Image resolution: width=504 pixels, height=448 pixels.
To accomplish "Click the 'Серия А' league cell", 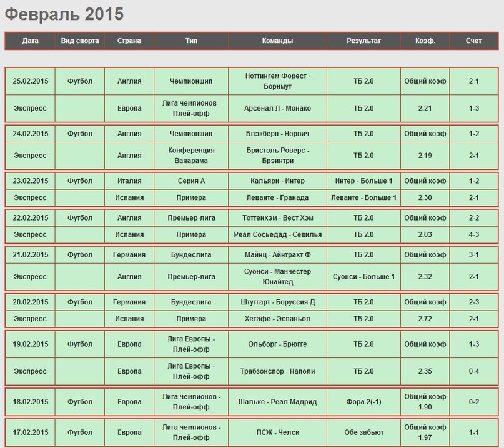I will (x=191, y=181).
